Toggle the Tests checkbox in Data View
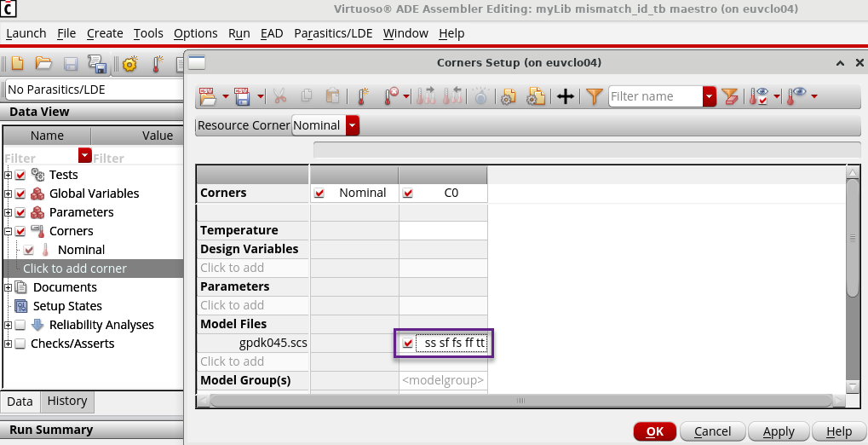 pyautogui.click(x=20, y=175)
